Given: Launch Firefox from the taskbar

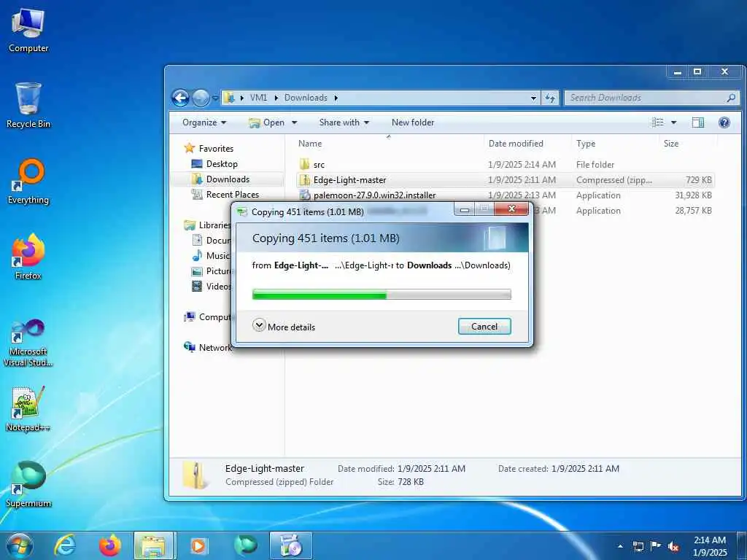Looking at the screenshot, I should [109, 545].
